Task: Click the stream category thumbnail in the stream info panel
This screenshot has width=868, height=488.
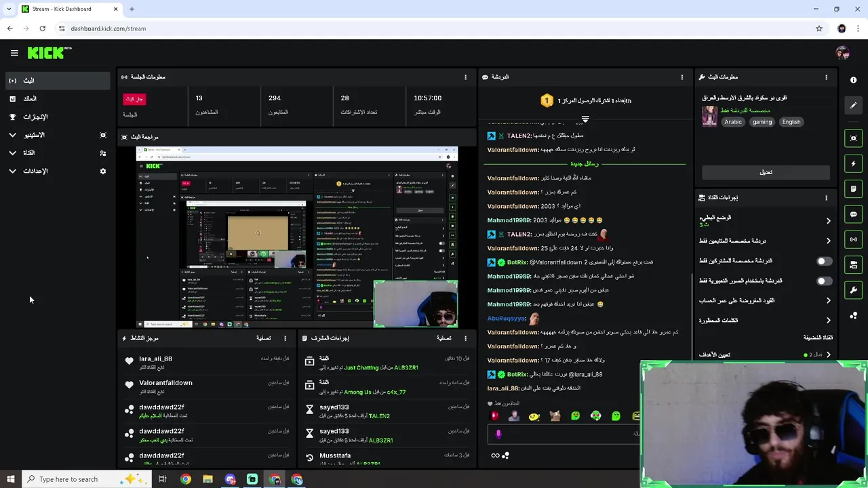Action: point(709,116)
